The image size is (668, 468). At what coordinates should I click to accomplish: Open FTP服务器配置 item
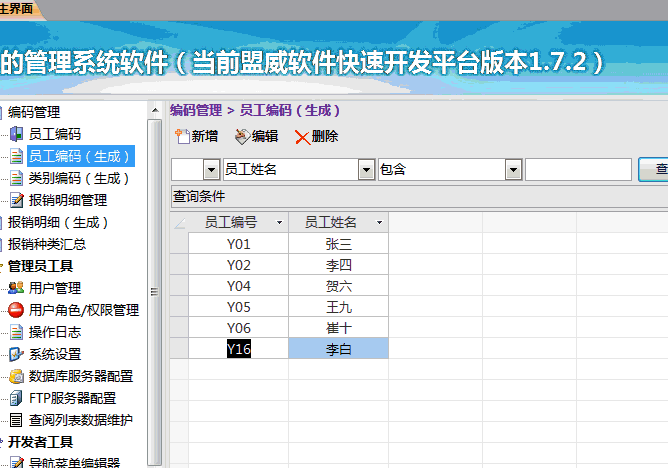tap(72, 398)
